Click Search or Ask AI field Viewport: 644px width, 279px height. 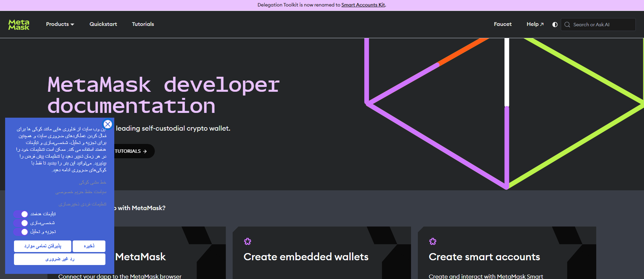point(598,25)
